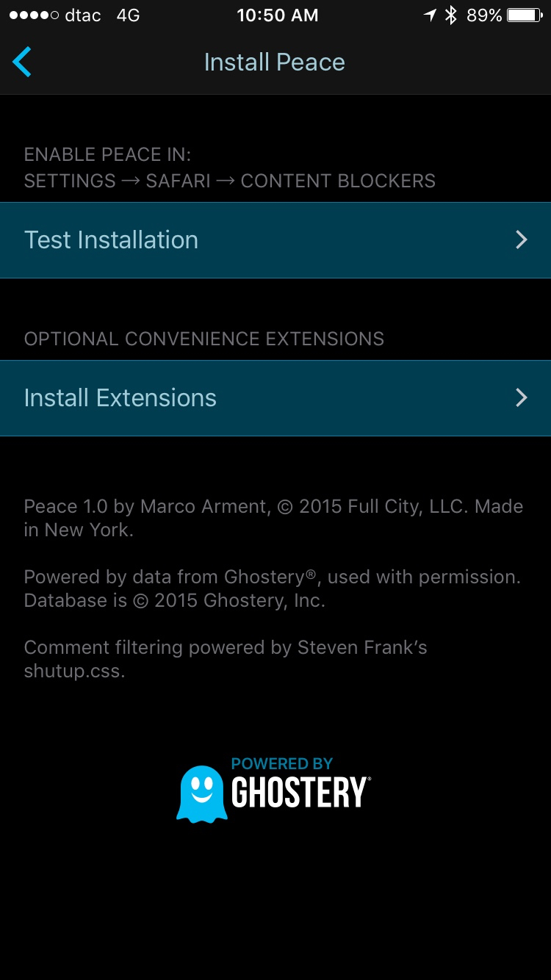
Task: Tap the blue Ghostery ghost mascot
Action: [201, 793]
